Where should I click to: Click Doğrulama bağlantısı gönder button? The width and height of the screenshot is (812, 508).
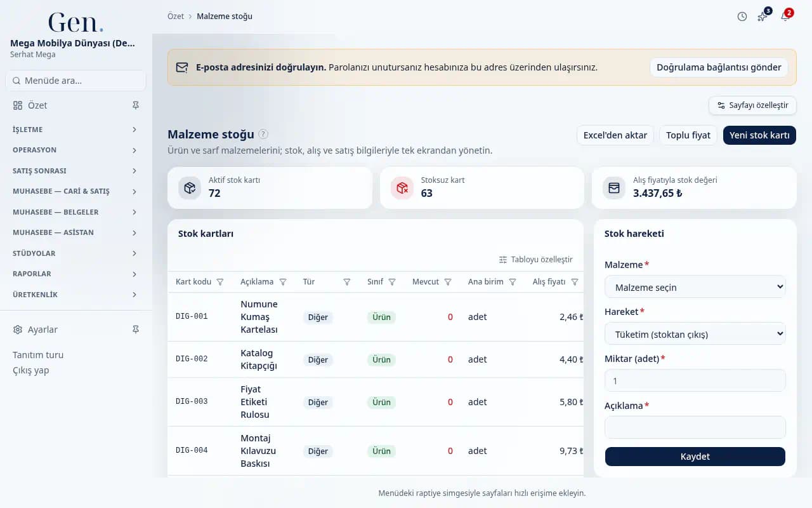[719, 67]
